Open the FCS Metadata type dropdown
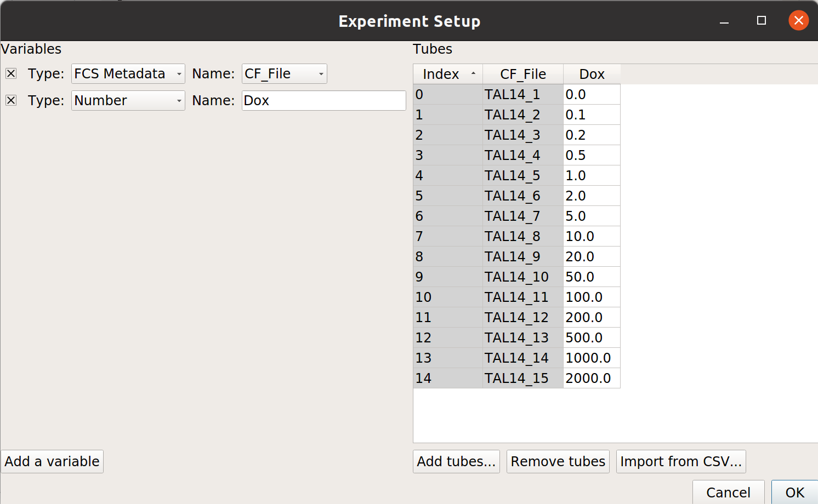The height and width of the screenshot is (504, 818). coord(128,73)
